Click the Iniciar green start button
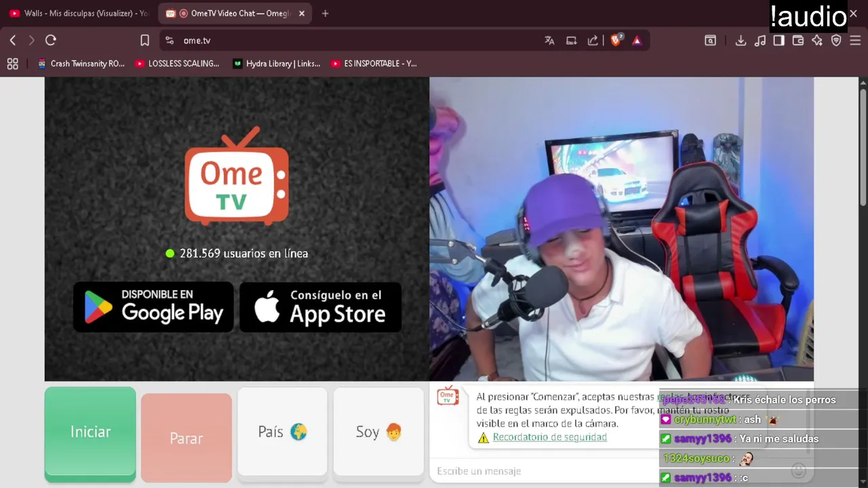The image size is (868, 488). pos(90,434)
